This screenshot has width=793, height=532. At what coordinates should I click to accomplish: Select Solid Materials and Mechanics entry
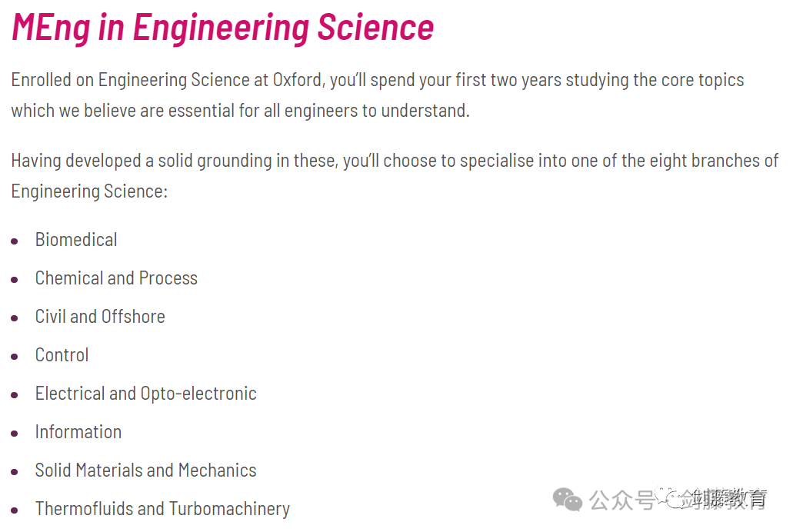click(x=145, y=470)
